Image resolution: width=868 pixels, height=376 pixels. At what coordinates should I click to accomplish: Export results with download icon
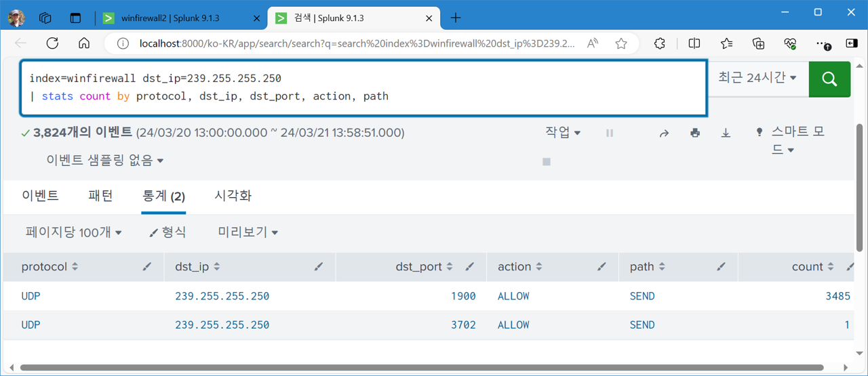(726, 133)
